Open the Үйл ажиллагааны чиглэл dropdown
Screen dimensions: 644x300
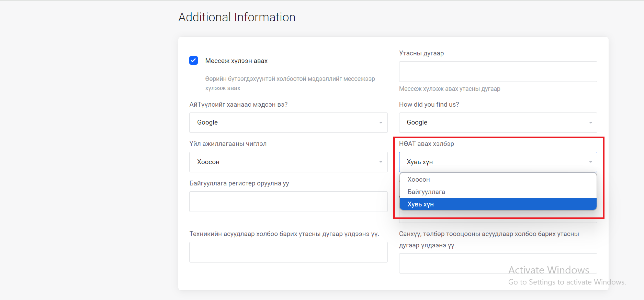pos(289,162)
